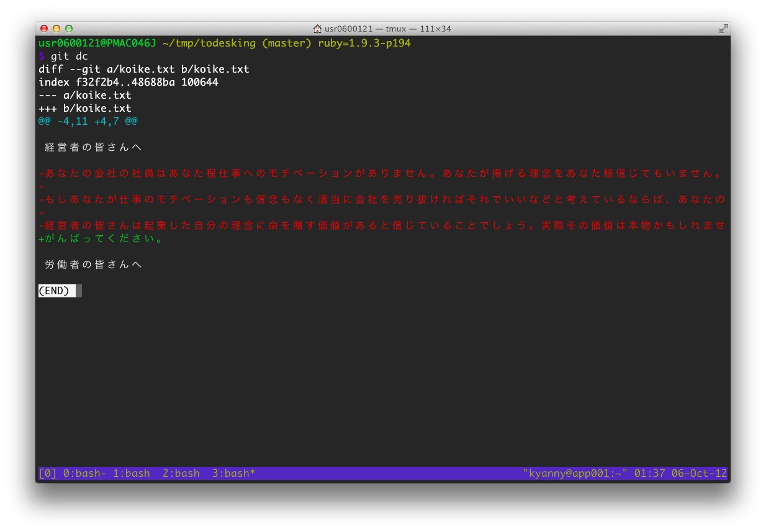Click the session indicator [0] in status bar
Image resolution: width=766 pixels, height=532 pixels.
(x=47, y=473)
